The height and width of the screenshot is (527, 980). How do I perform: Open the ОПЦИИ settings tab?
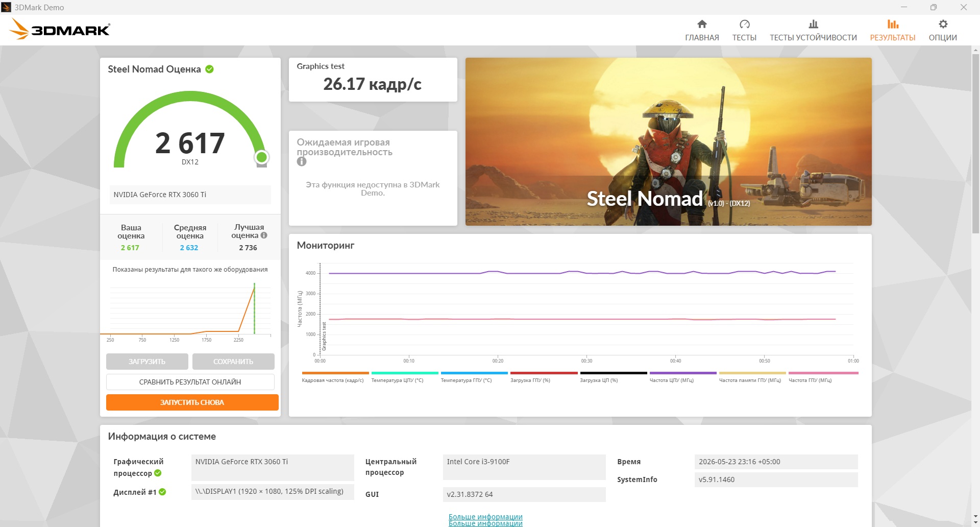click(x=943, y=31)
